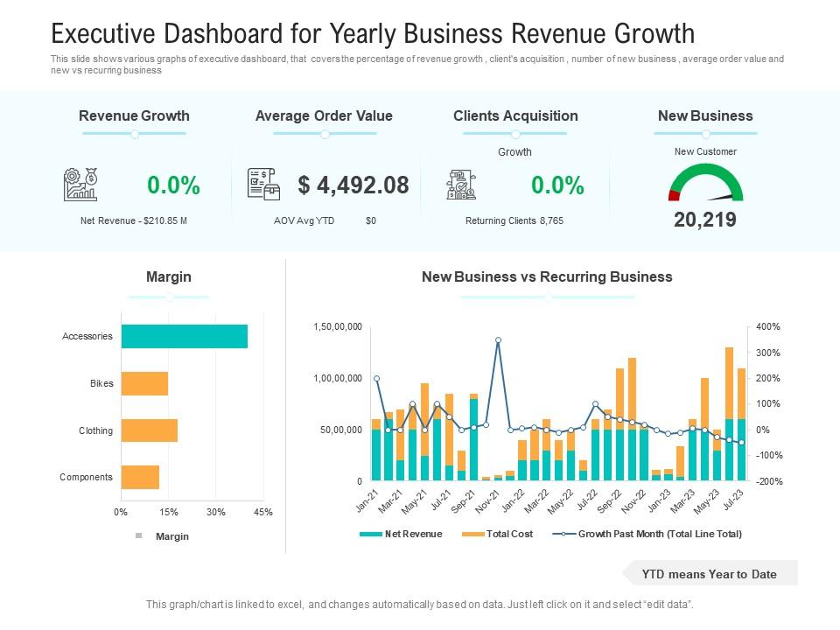Click the Components axis label
The width and height of the screenshot is (840, 630).
(87, 478)
